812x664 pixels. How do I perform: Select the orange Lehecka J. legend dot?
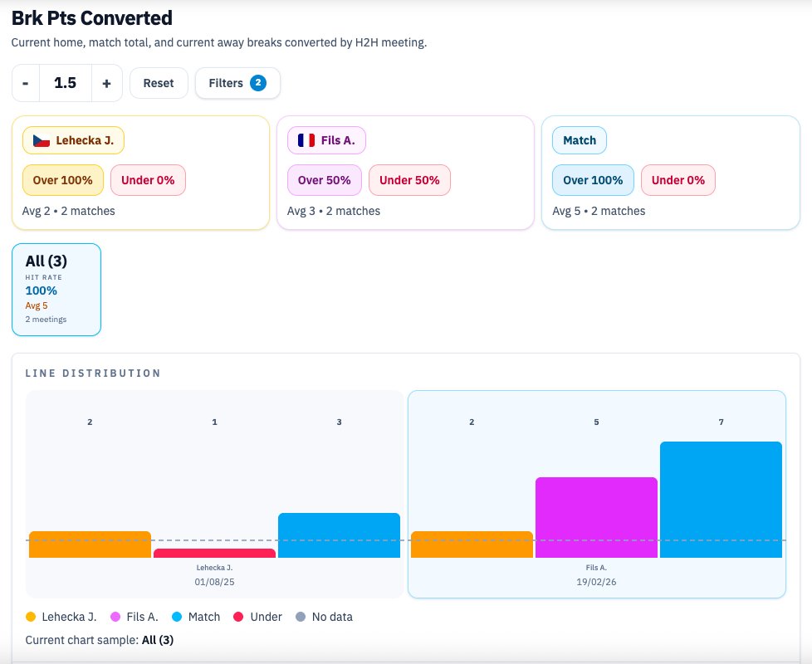tap(32, 617)
